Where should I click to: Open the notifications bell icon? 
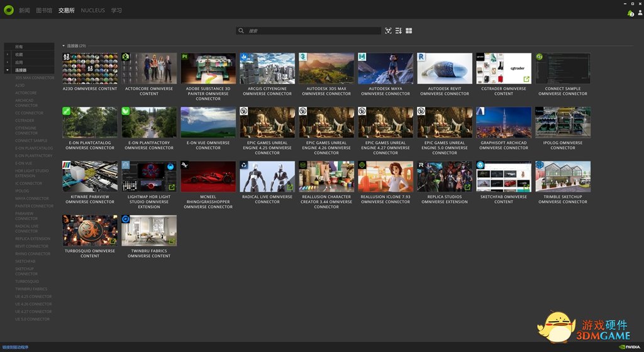click(630, 14)
